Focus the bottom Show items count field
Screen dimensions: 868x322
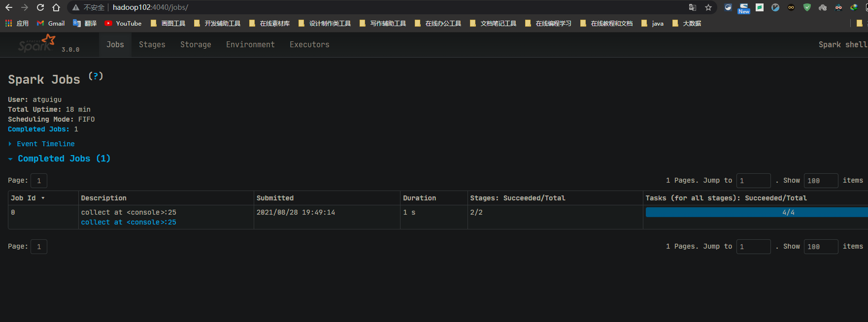tap(821, 247)
